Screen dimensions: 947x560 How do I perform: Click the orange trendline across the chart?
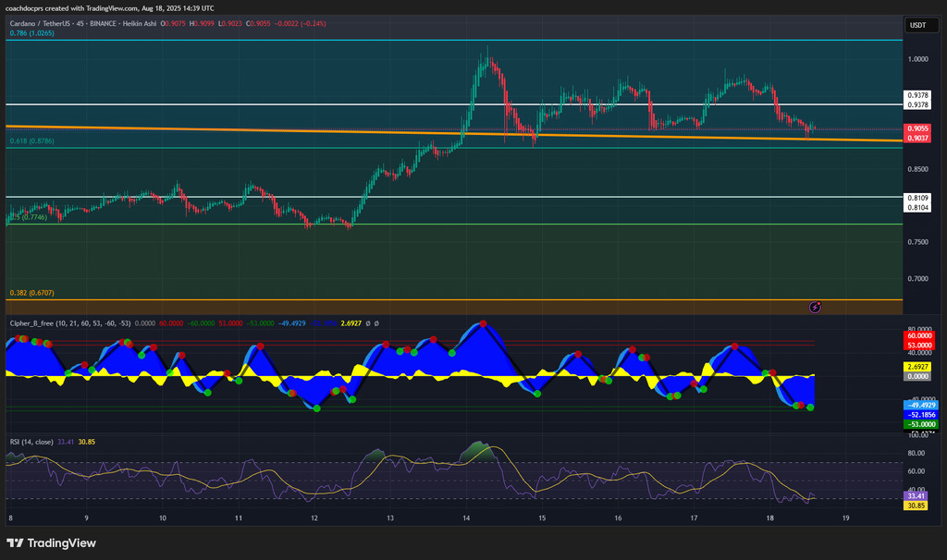(277, 130)
